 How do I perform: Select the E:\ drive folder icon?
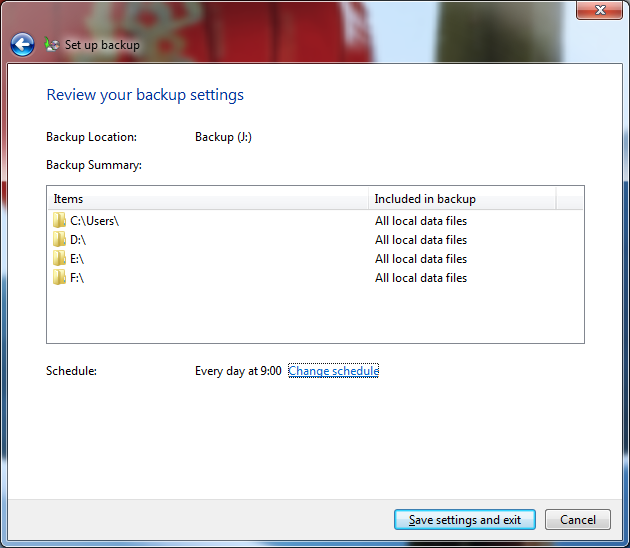60,259
